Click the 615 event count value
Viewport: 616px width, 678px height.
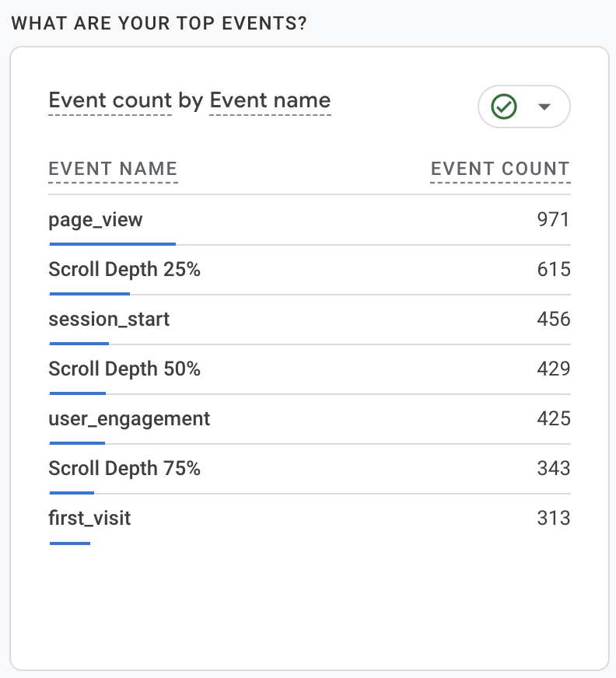click(x=554, y=270)
